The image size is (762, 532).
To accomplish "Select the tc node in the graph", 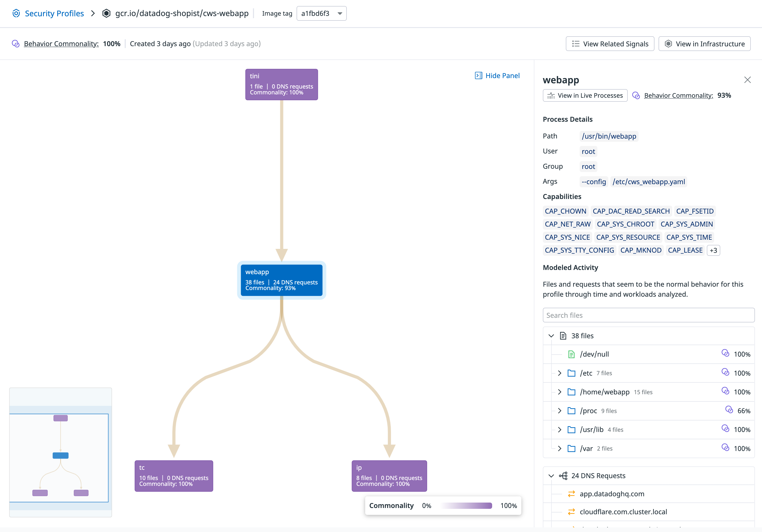I will point(174,476).
